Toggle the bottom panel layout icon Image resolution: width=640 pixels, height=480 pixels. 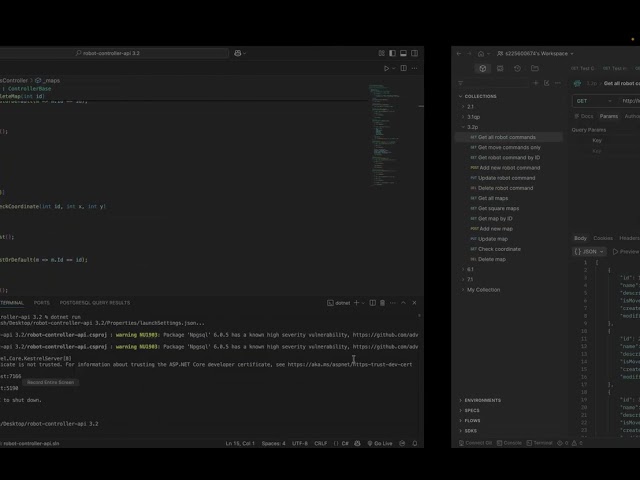403,53
